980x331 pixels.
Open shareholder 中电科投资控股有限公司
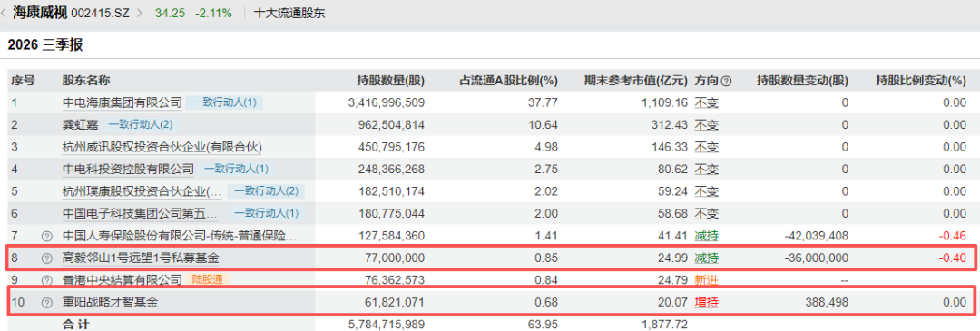128,170
